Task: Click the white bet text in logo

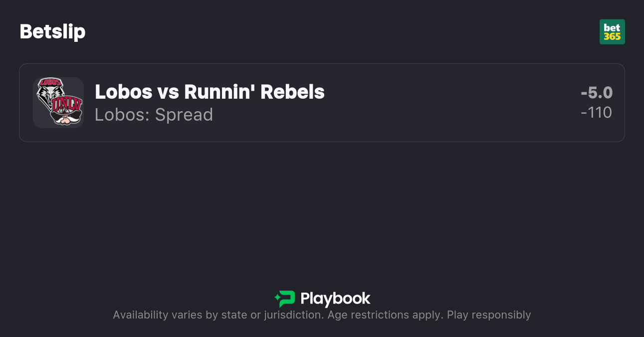Action: click(612, 28)
